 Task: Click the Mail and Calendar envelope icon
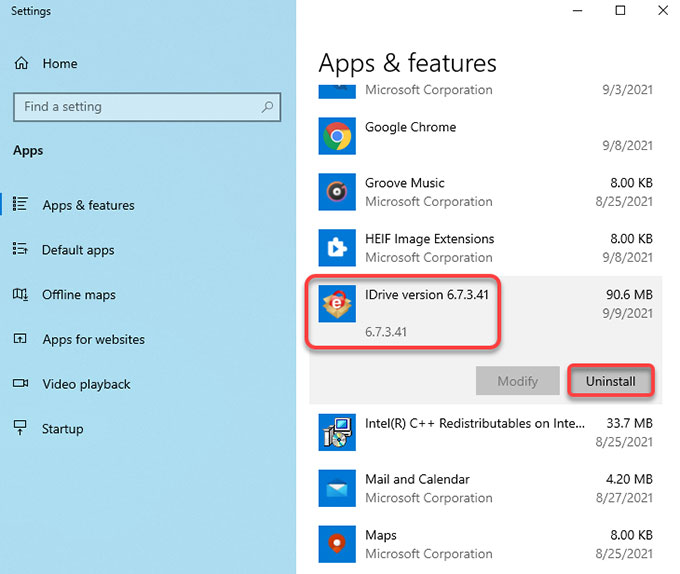pos(337,488)
